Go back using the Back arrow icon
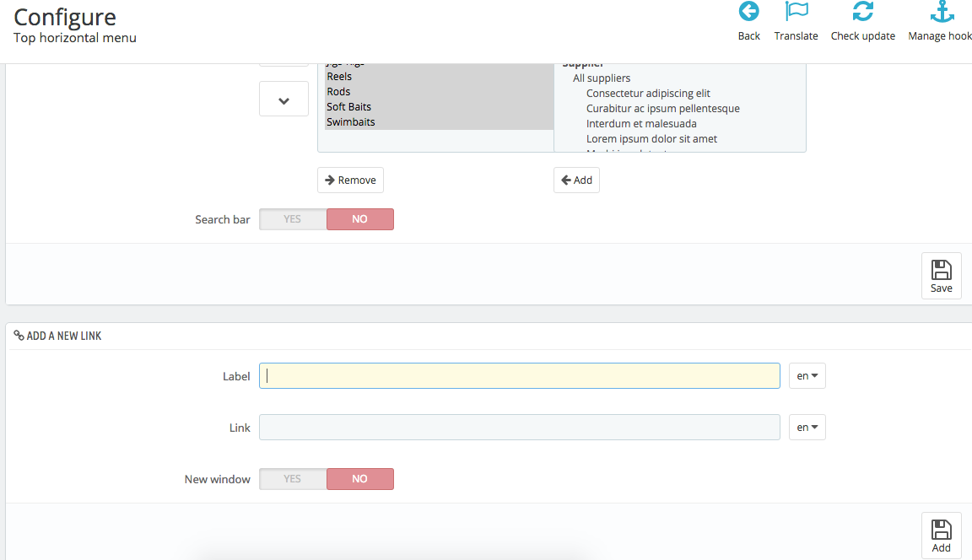The height and width of the screenshot is (560, 972). (x=749, y=11)
